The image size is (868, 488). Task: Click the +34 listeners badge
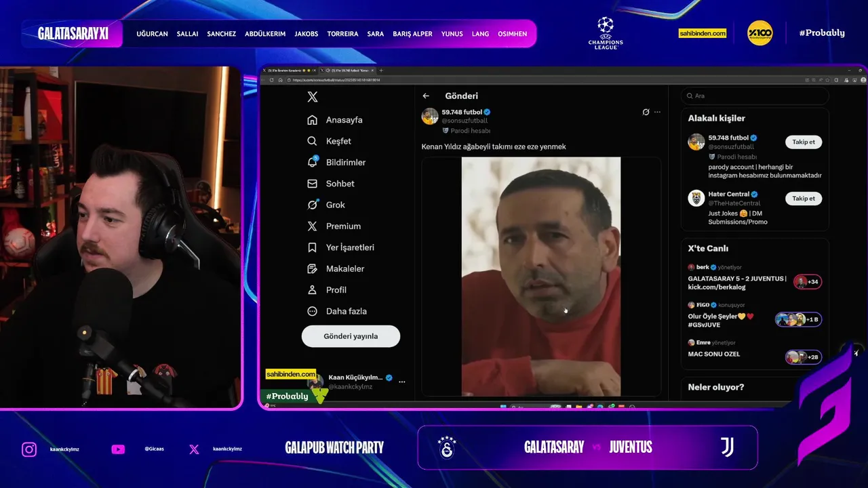(808, 282)
